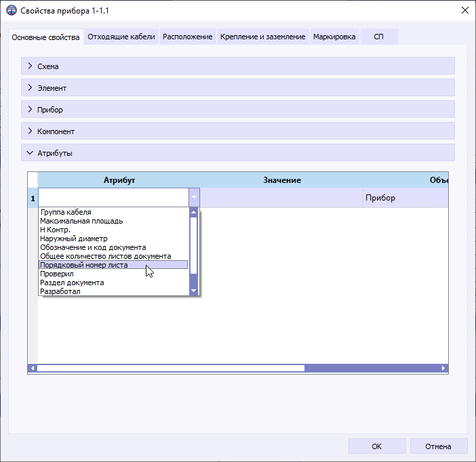Pick Общее количество листов документа option

pos(113,256)
